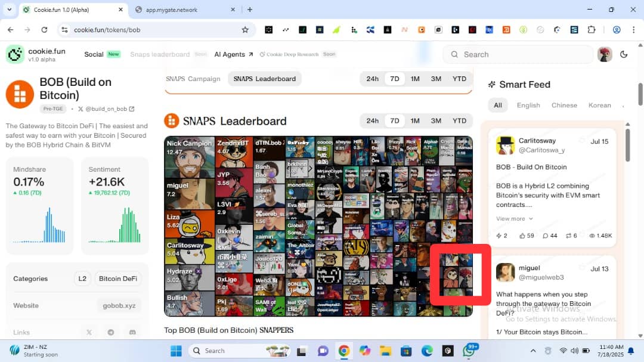Show hidden system tray icons
The image size is (644, 362).
(x=532, y=351)
